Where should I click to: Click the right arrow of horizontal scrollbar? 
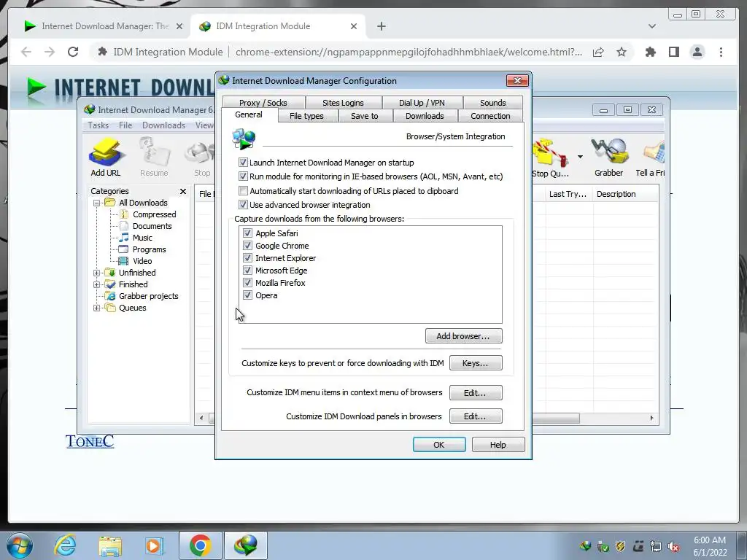pyautogui.click(x=651, y=418)
